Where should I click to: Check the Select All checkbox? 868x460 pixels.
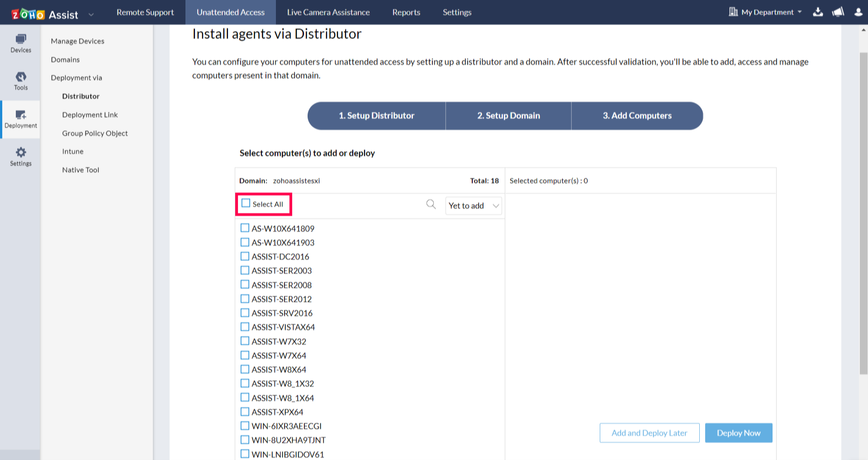(x=246, y=203)
